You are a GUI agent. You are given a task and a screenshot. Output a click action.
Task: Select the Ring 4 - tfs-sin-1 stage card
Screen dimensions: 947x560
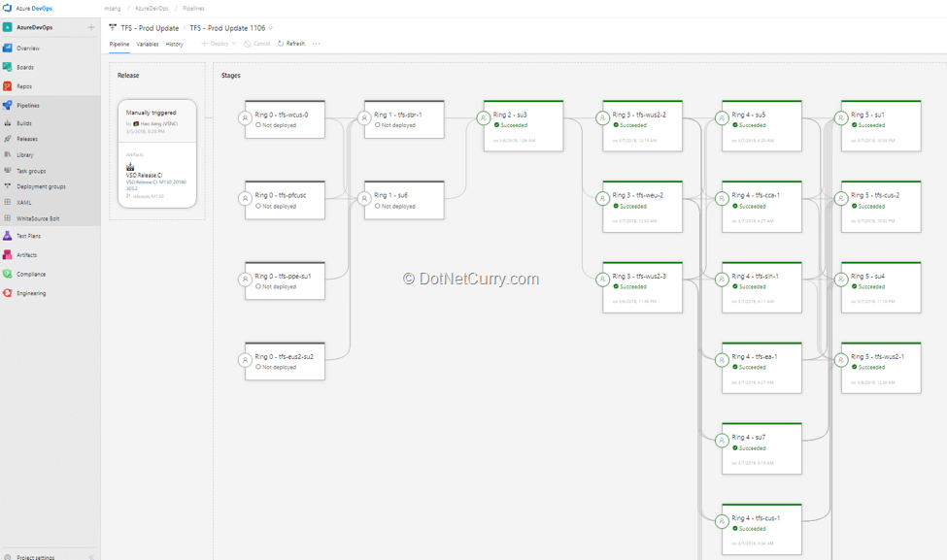tap(761, 287)
